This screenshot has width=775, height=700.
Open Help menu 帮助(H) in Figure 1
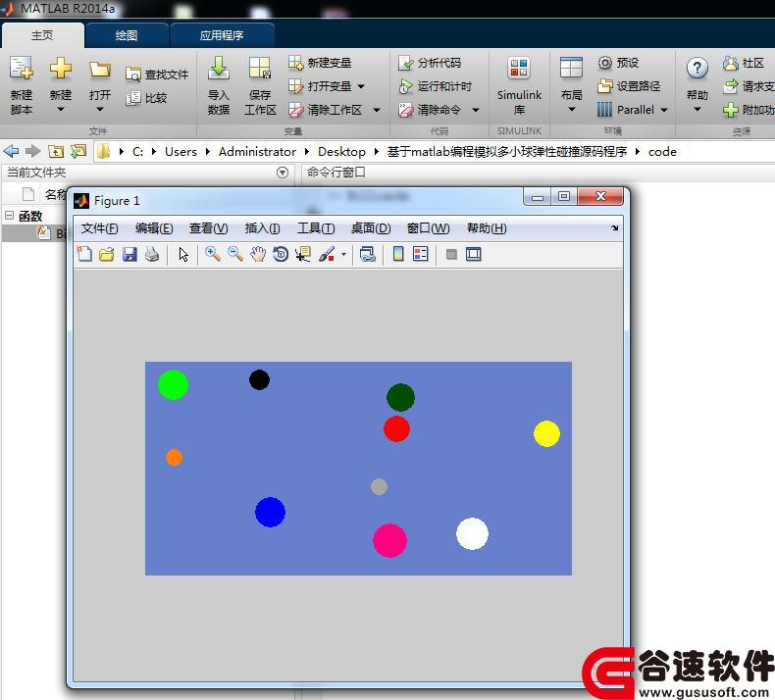click(487, 228)
